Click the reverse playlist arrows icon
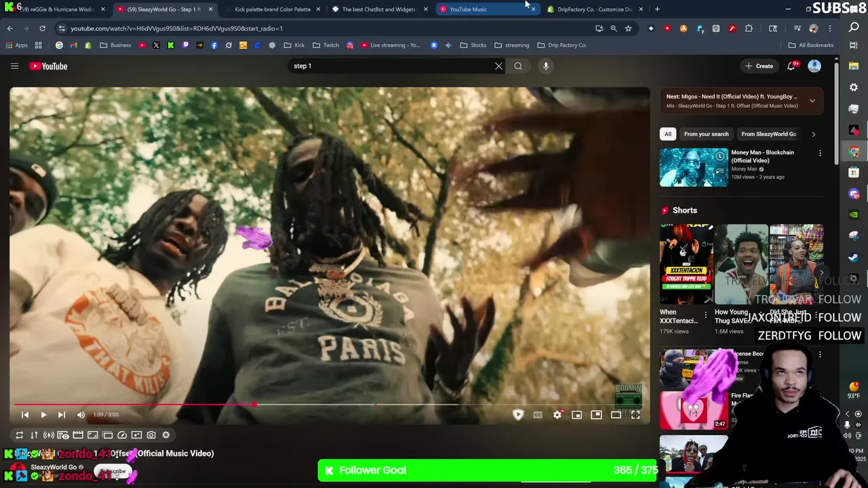The height and width of the screenshot is (488, 868). pos(34,435)
